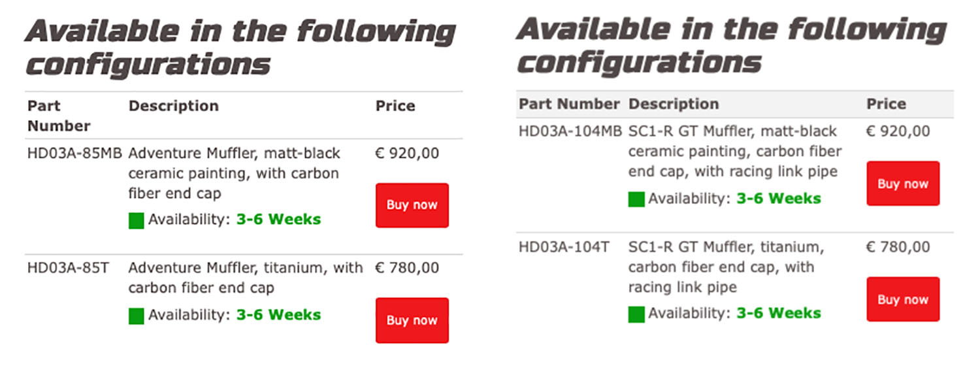Click green availability indicator for HD03A-104T
This screenshot has width=980, height=366.
636,315
